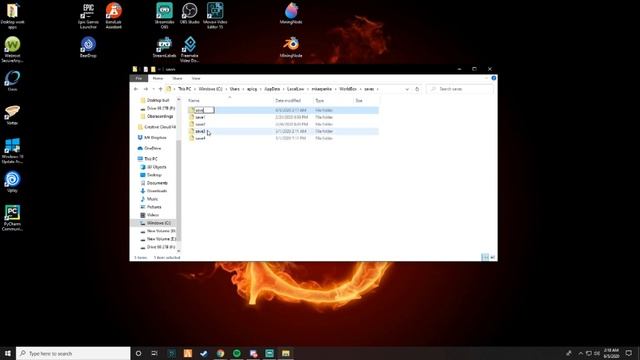Select the Desktop work apps folder icon
Image resolution: width=640 pixels, height=360 pixels.
point(12,16)
